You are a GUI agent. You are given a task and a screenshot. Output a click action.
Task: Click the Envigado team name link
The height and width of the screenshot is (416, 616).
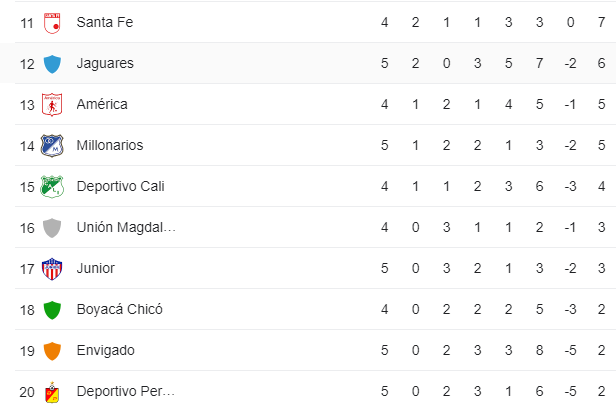(x=106, y=350)
